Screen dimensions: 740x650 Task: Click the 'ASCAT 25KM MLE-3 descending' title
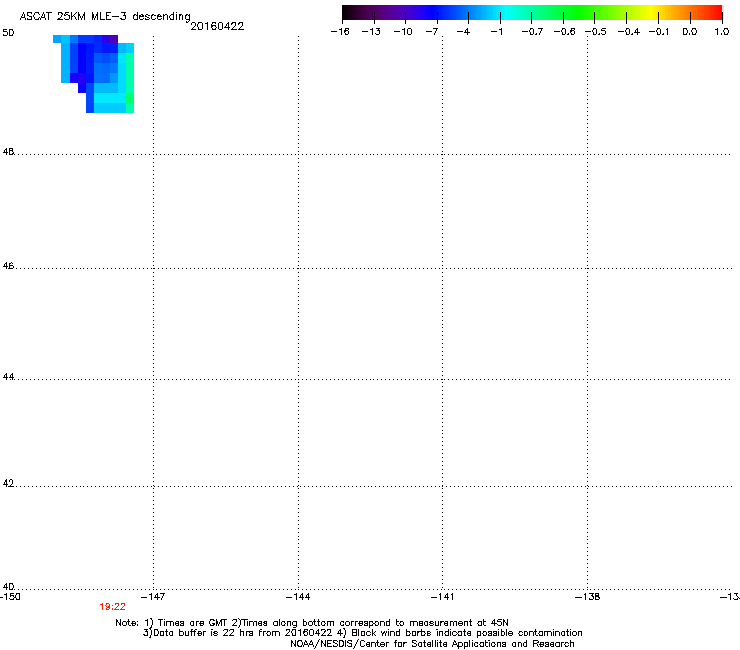[x=105, y=16]
